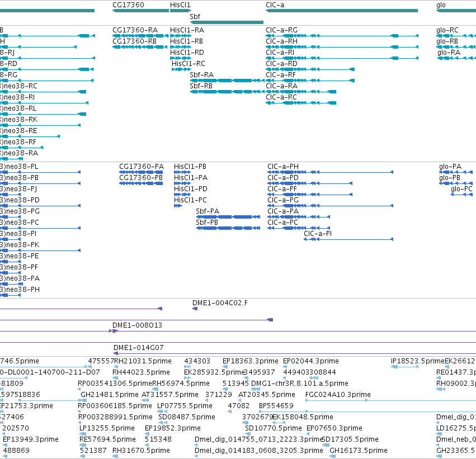Click the ClC-a gene span bar
The width and height of the screenshot is (476, 459).
coord(342,11)
